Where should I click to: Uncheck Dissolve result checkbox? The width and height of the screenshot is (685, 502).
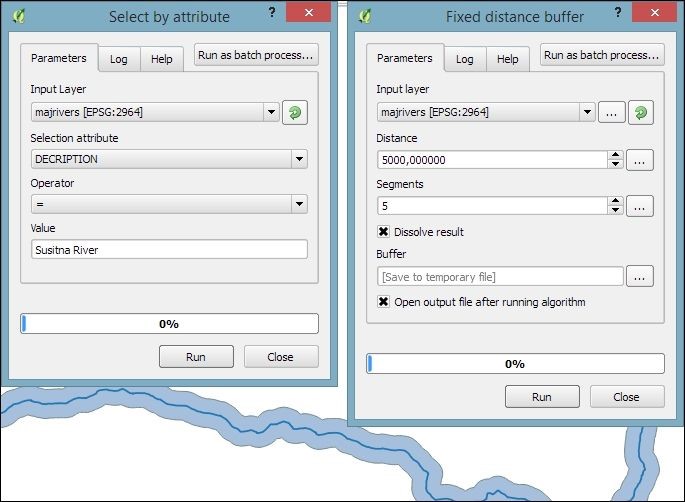(x=384, y=232)
